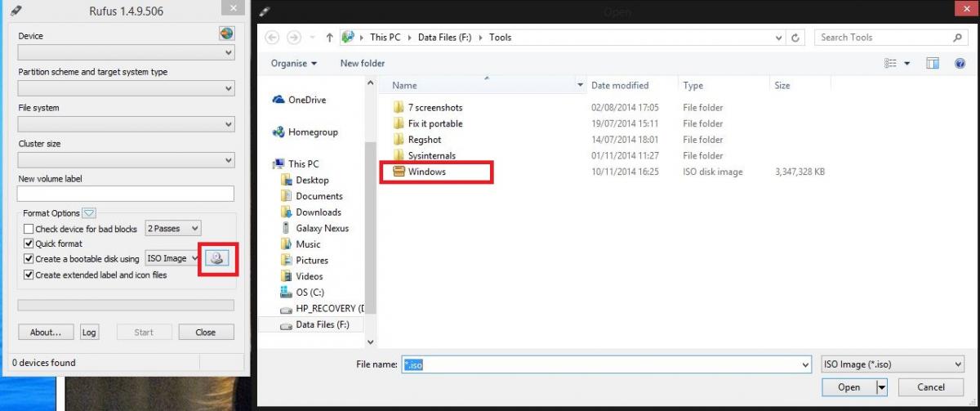Click the About... button in Rufus
Viewport: 980px width, 411px height.
click(46, 333)
